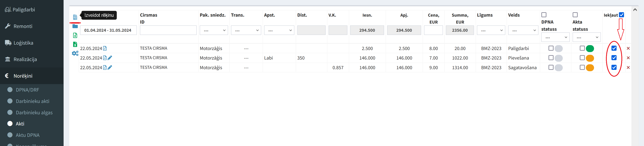644x146 pixels.
Task: Click the green Akta status indicator
Action: (x=590, y=48)
